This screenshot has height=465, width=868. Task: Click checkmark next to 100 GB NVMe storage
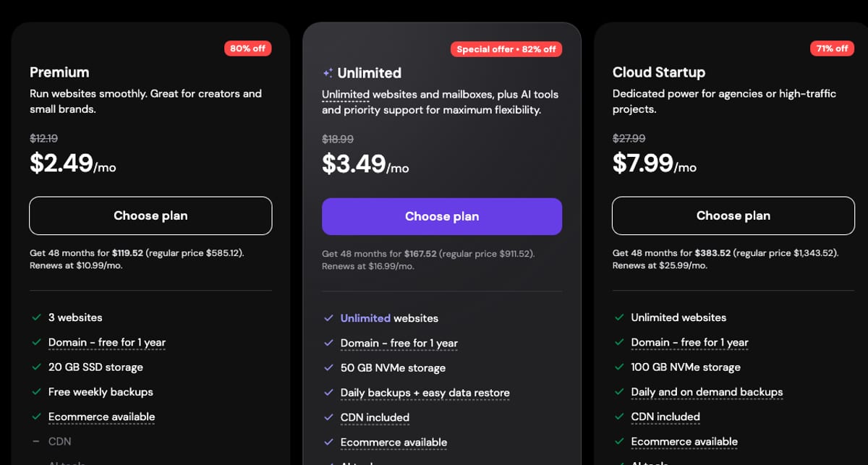(x=619, y=367)
